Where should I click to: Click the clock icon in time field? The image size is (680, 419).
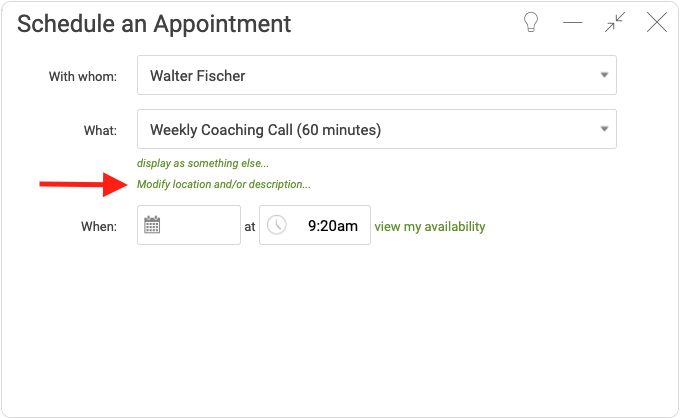[276, 225]
